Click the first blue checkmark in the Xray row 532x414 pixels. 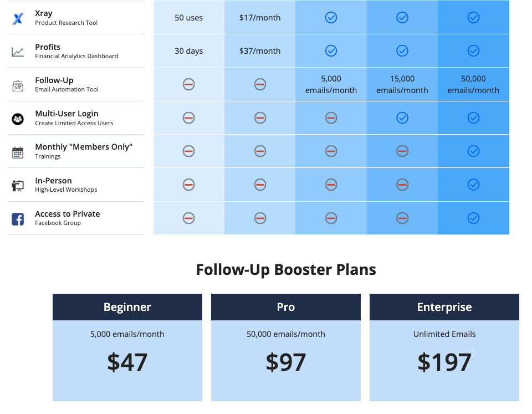(331, 17)
